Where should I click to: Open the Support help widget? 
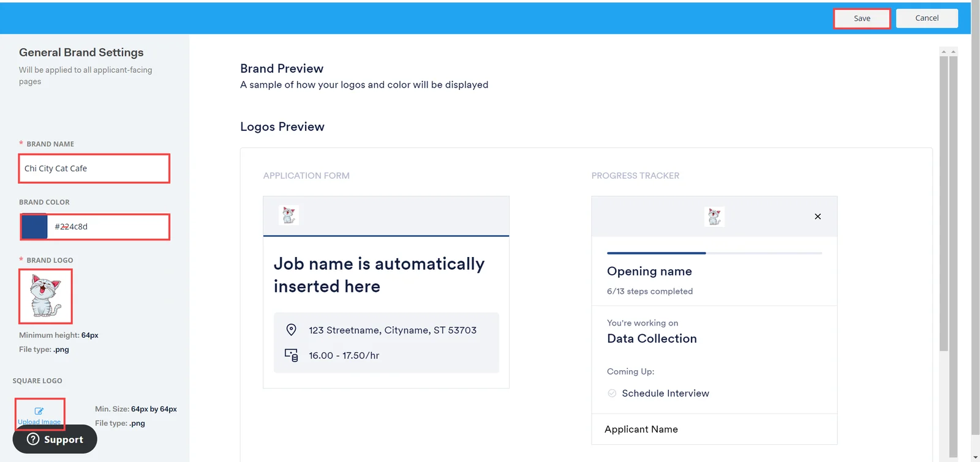(55, 439)
